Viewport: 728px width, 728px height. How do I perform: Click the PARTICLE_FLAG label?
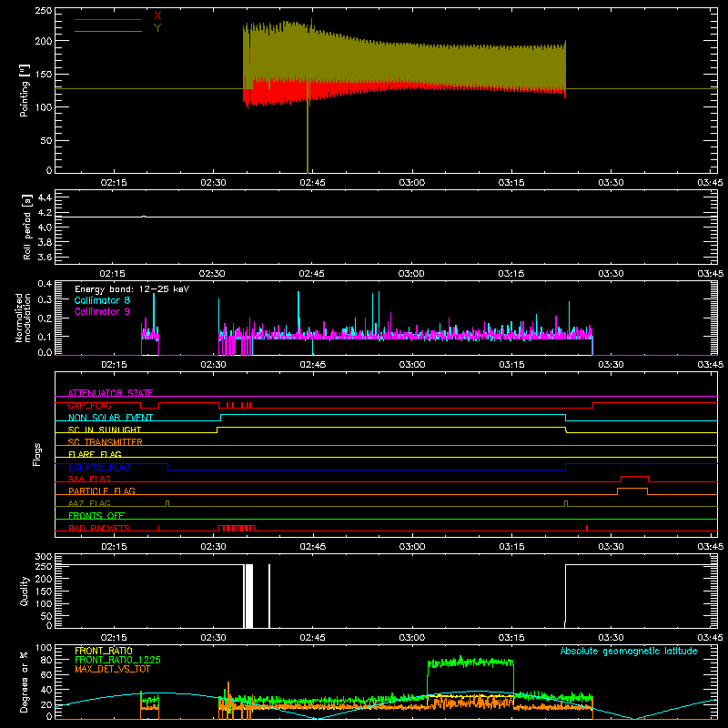coord(102,490)
